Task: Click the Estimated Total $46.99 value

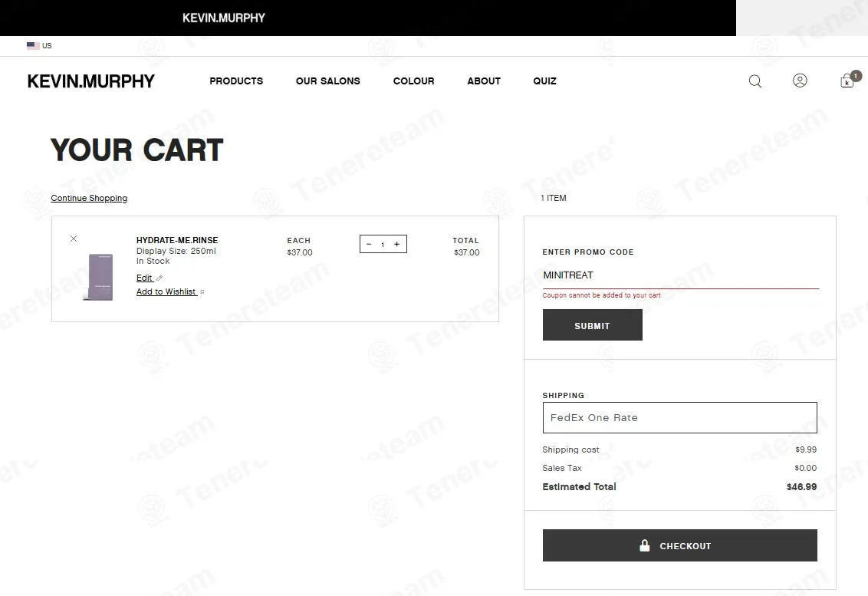Action: [801, 487]
